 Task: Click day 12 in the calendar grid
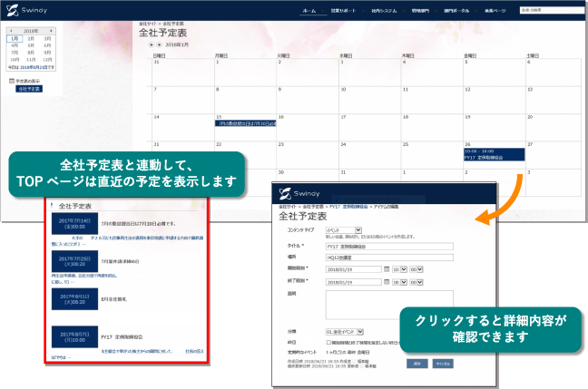click(x=467, y=90)
